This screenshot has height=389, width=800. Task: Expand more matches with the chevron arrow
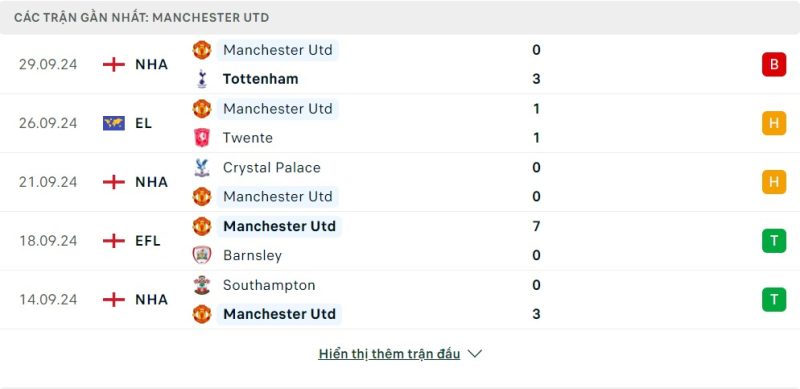(x=474, y=354)
